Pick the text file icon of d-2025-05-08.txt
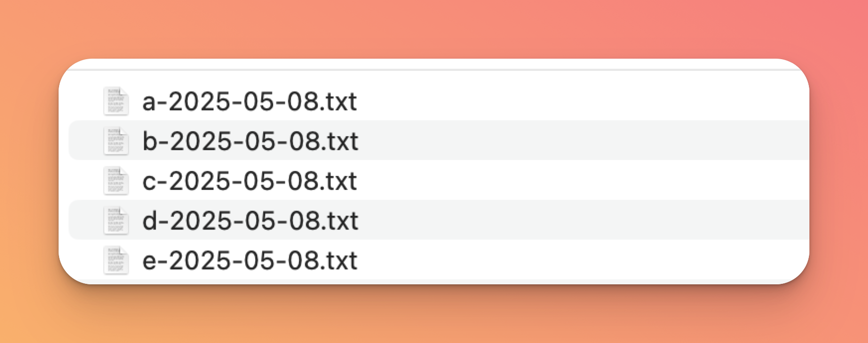Viewport: 868px width, 343px height. click(116, 220)
